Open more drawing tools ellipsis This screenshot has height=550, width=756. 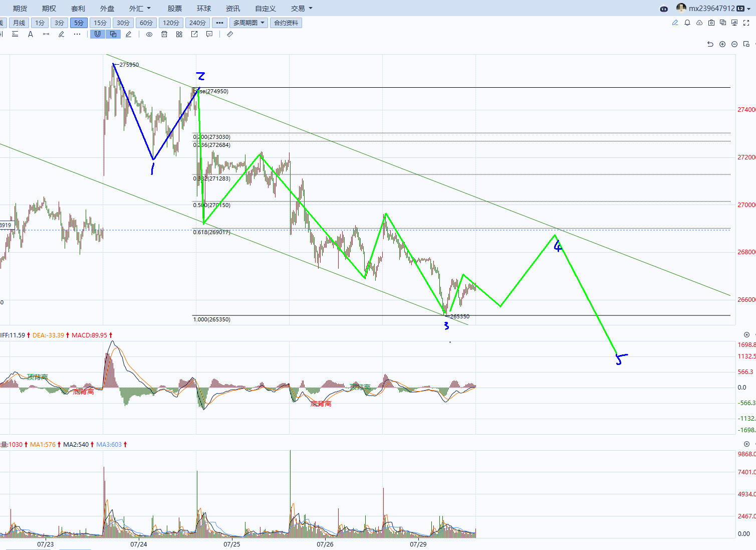pyautogui.click(x=77, y=34)
